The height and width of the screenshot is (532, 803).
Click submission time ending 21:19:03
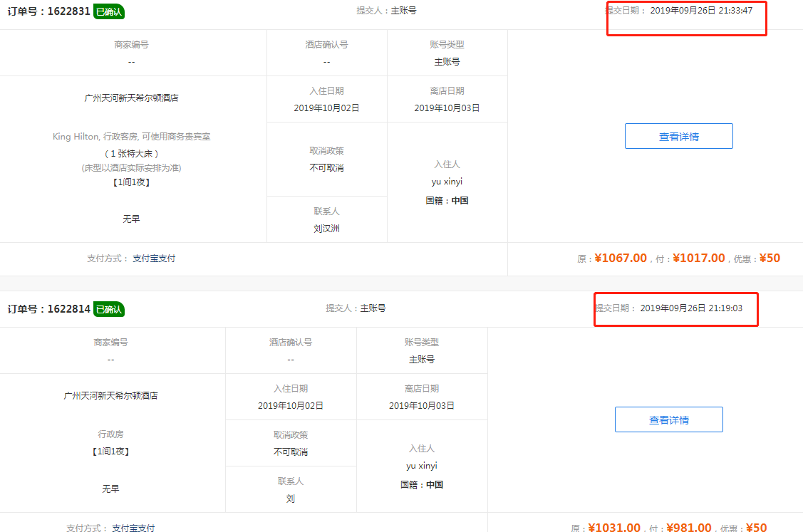pyautogui.click(x=691, y=308)
